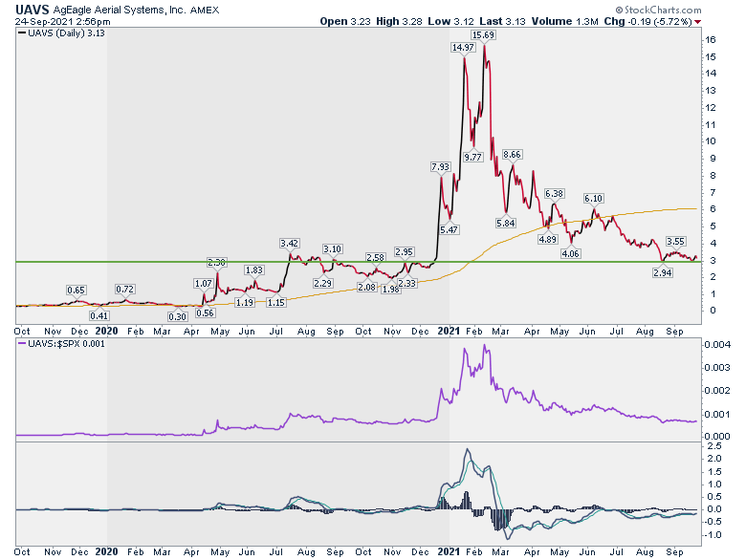
Task: Click the 2.5 value on MACD axis
Action: click(x=714, y=446)
